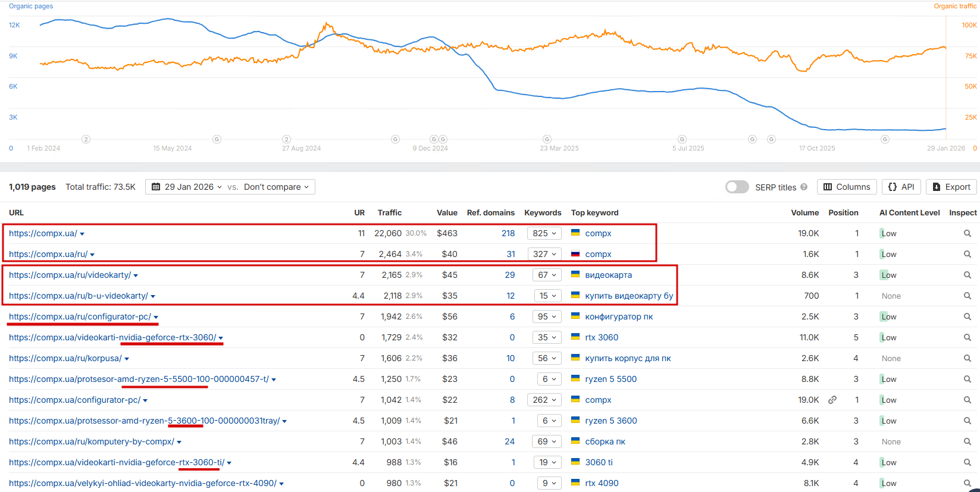Click the Organic pages chart legend
The width and height of the screenshot is (980, 492).
click(31, 6)
